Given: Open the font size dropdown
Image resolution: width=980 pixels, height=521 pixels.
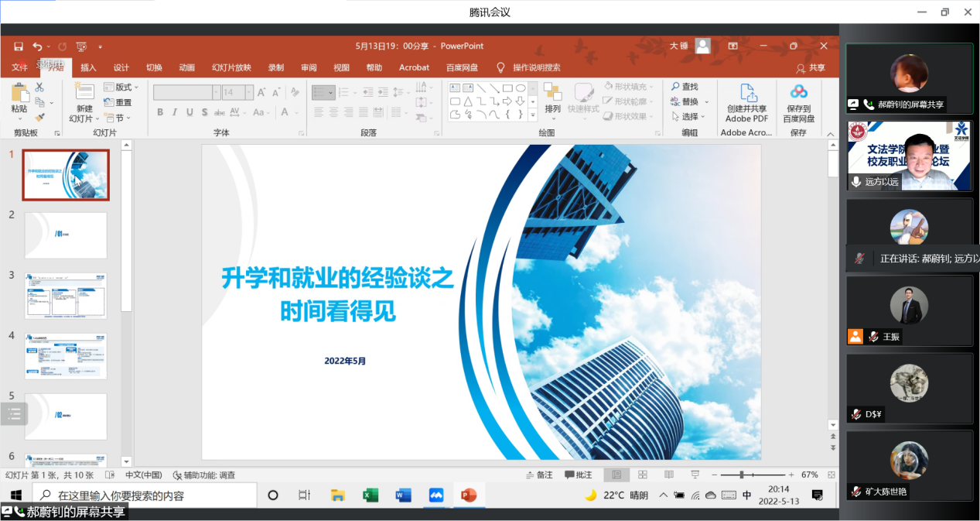Looking at the screenshot, I should (249, 93).
